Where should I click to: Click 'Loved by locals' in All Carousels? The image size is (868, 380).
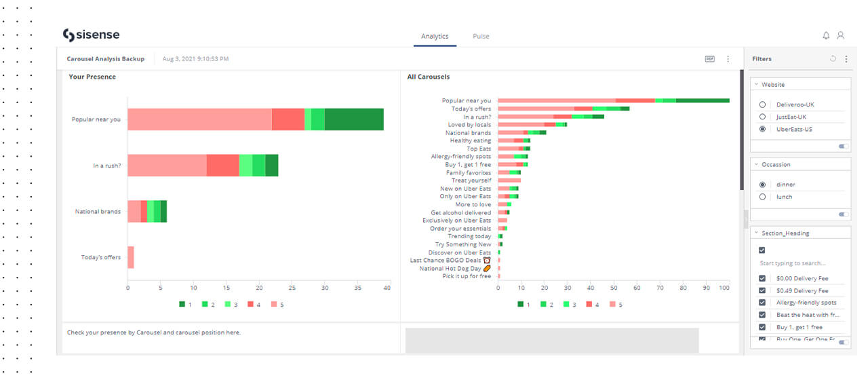(469, 125)
